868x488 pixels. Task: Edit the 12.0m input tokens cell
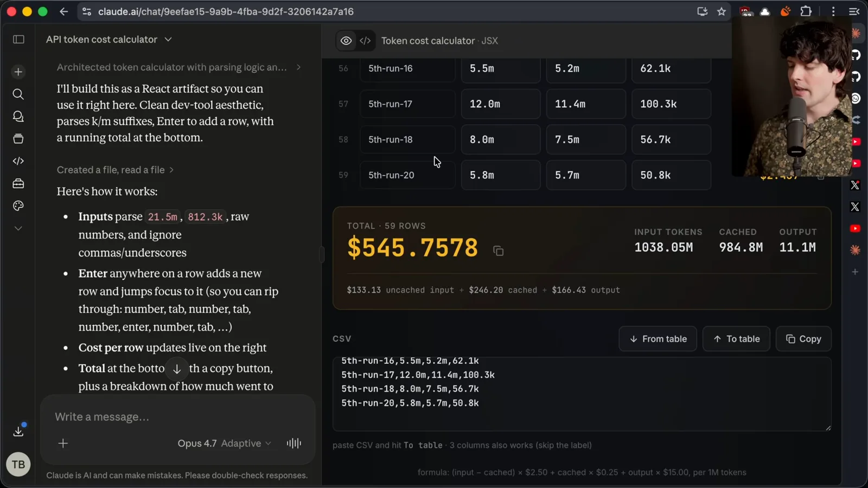[x=500, y=104]
